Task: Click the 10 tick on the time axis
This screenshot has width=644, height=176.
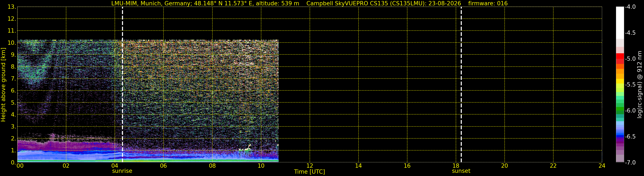Action: pos(261,166)
